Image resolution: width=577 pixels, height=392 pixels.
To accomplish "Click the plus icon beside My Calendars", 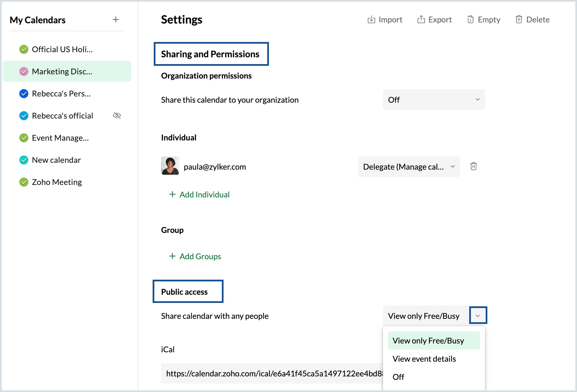I will coord(115,20).
